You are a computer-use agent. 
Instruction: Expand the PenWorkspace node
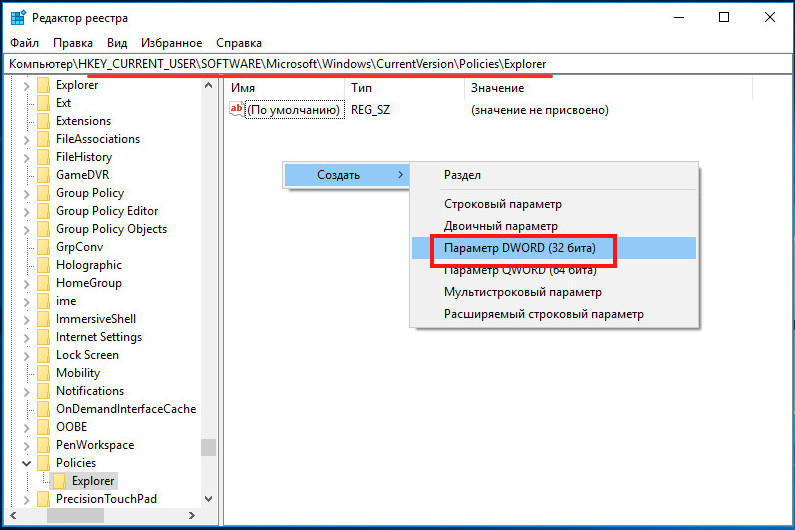click(x=26, y=446)
